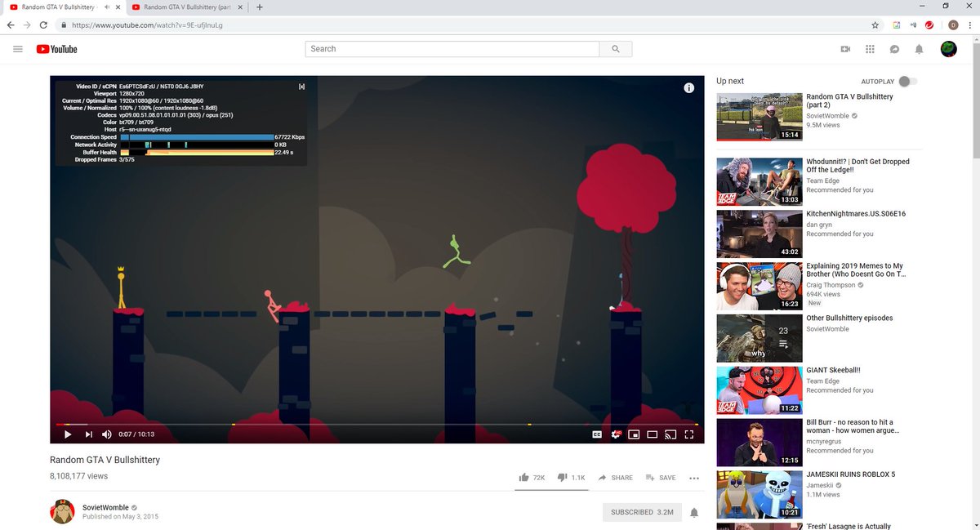Open the Whodunnit Team Edge video thumbnail

[x=759, y=181]
